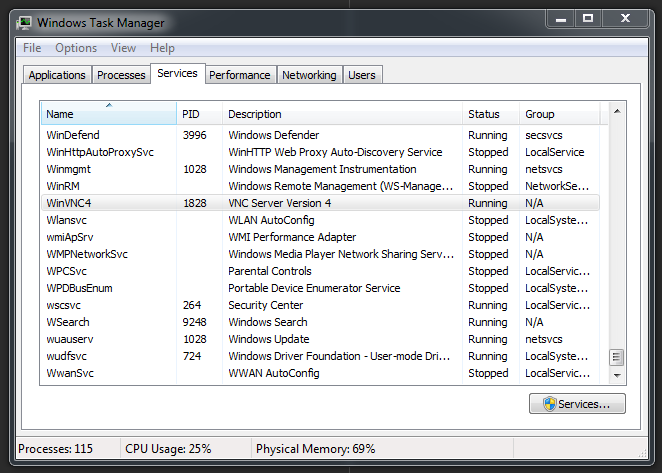Click PID 1828 cell
662x473 pixels.
coord(195,203)
